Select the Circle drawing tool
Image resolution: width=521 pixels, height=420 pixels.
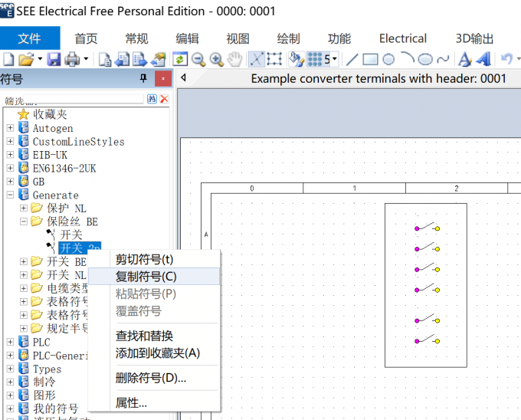click(388, 60)
